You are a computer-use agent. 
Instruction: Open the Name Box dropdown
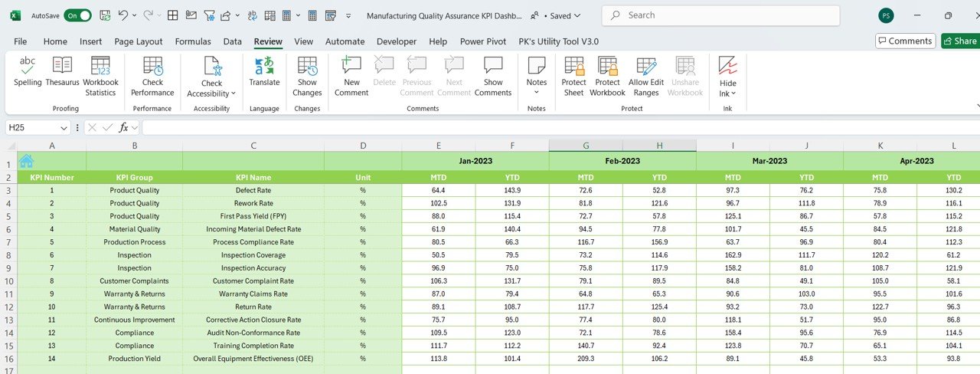(x=64, y=128)
